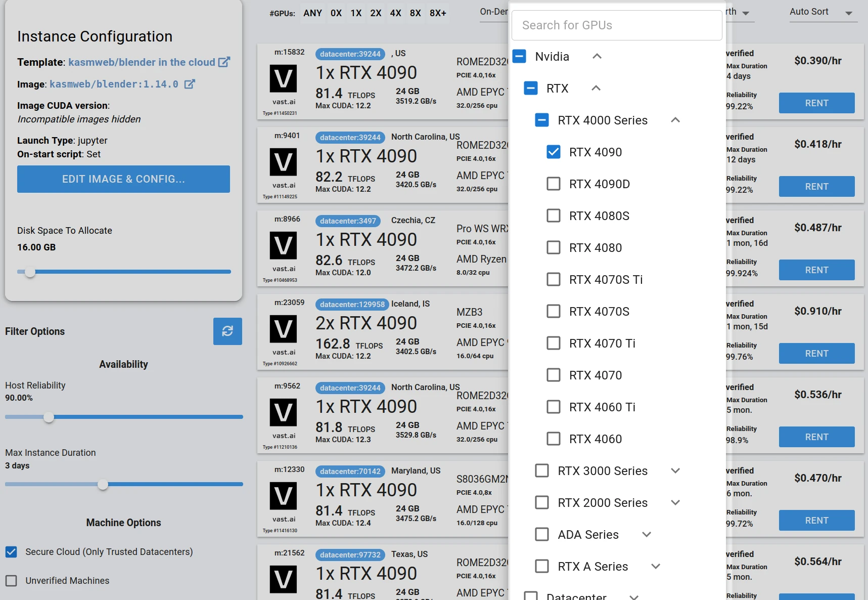Uncheck the RTX 4090 checkbox
Viewport: 868px width, 600px height.
554,152
